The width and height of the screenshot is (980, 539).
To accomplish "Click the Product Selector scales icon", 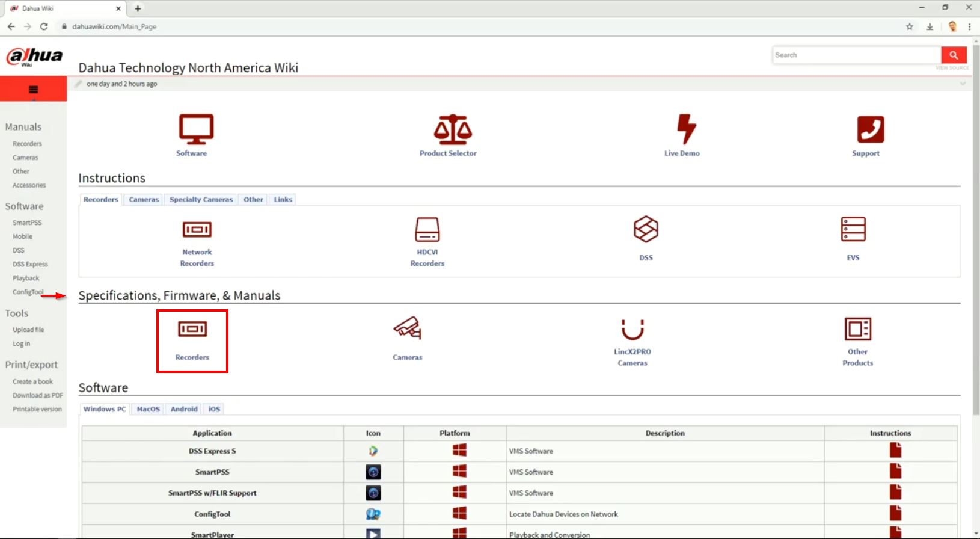I will point(452,129).
